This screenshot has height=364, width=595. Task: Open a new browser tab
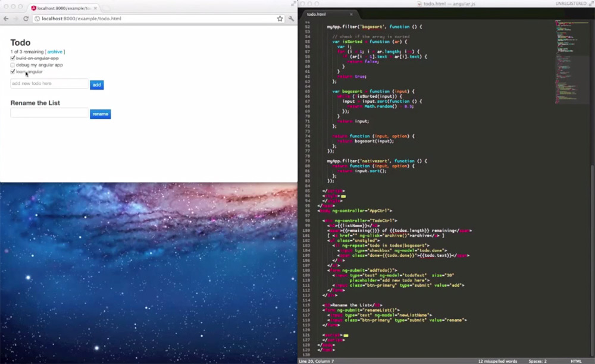click(x=107, y=8)
